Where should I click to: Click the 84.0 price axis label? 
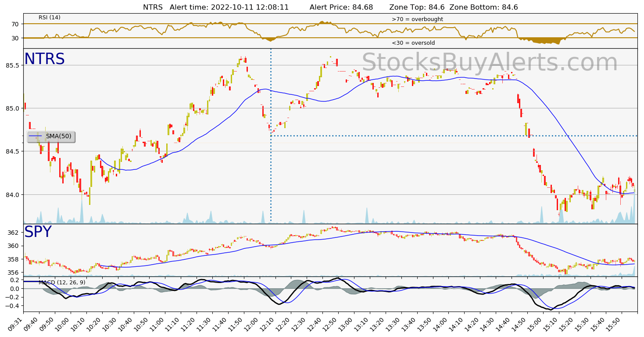13,195
